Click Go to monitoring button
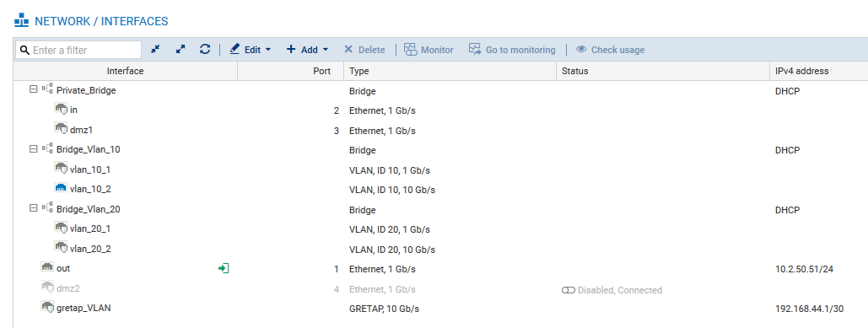868x328 pixels. pyautogui.click(x=512, y=49)
